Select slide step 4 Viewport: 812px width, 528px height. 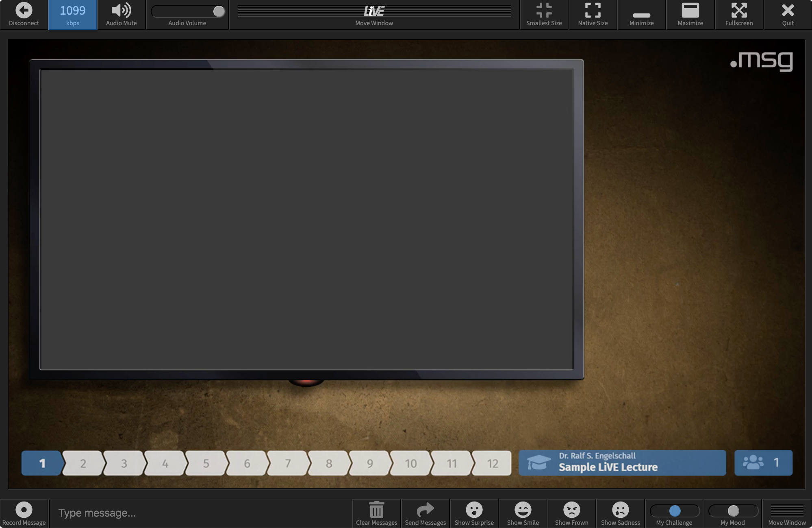point(165,463)
